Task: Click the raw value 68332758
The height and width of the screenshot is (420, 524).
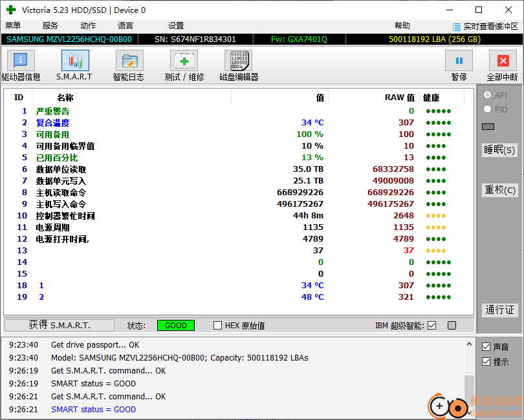Action: pyautogui.click(x=393, y=169)
